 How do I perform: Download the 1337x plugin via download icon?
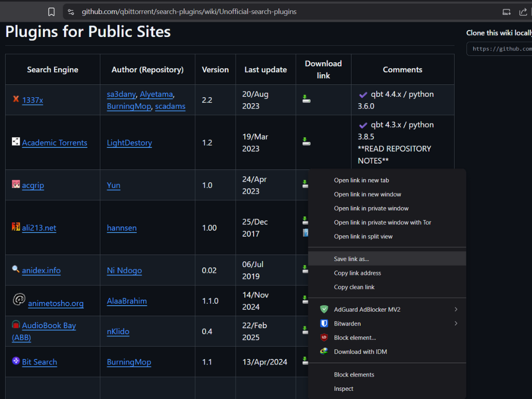pos(307,99)
